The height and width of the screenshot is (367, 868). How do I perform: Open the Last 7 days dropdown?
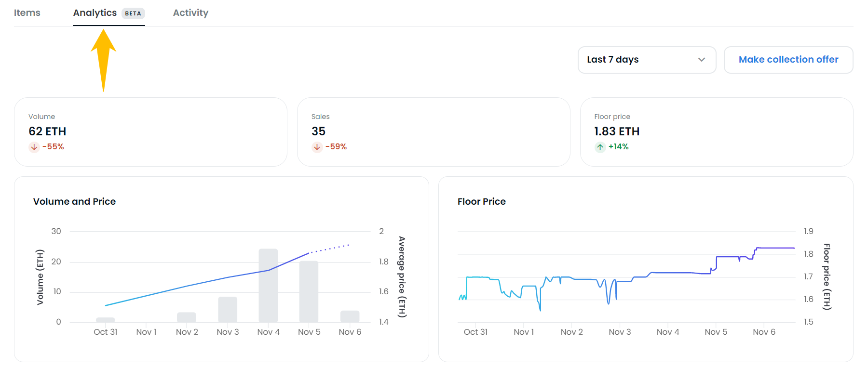(647, 60)
